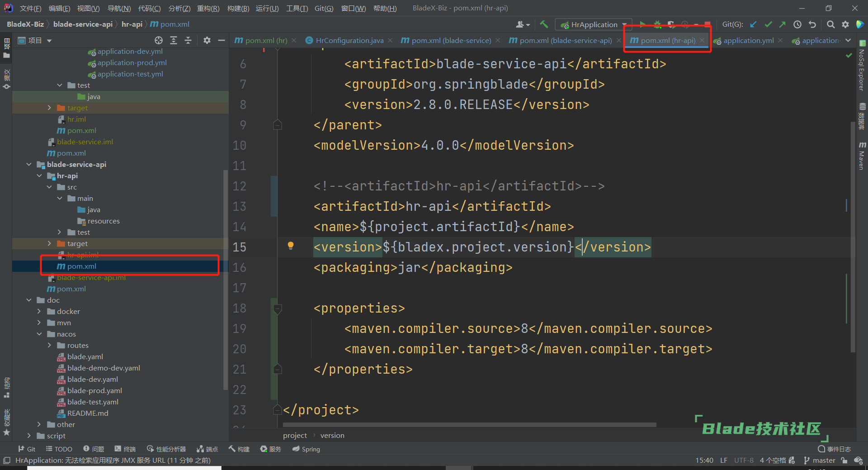Expand the routes folder
The image size is (868, 470).
(x=49, y=345)
